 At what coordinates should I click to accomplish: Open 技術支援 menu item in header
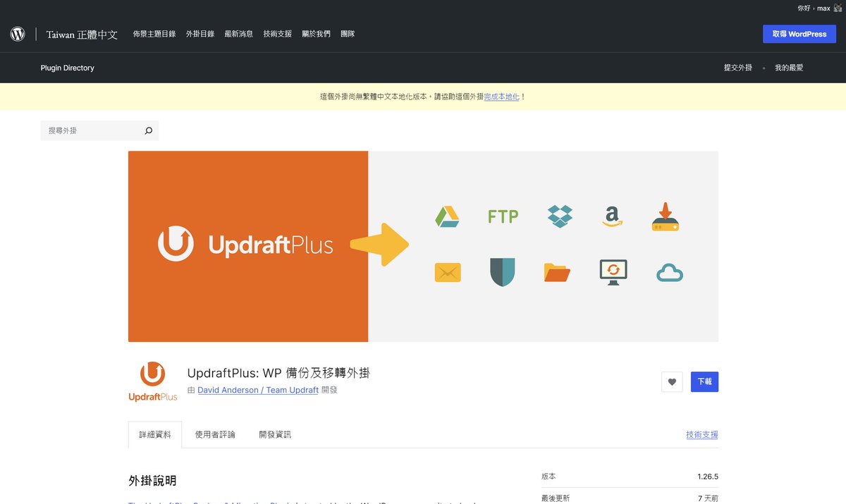pyautogui.click(x=278, y=34)
